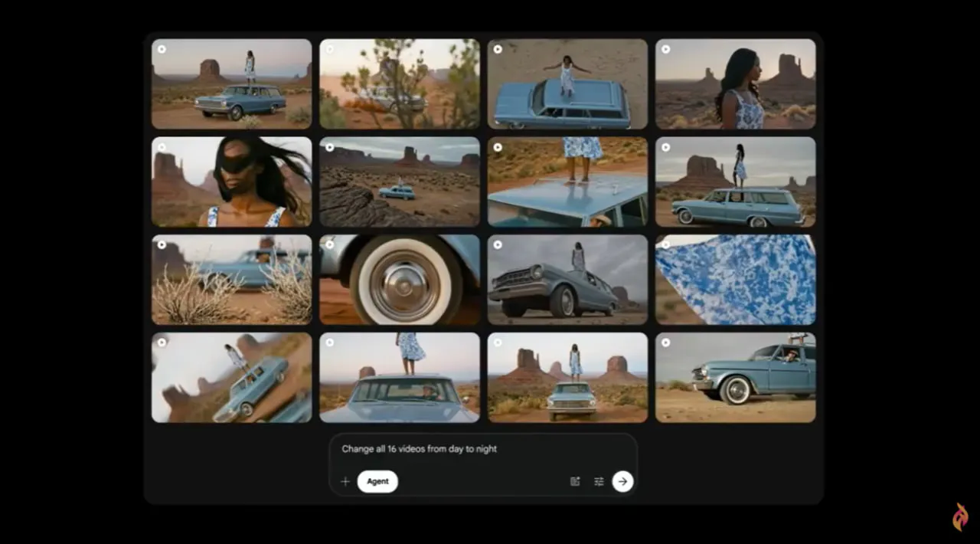
Task: Click the circle icon on the whitewall tire video
Action: [330, 244]
